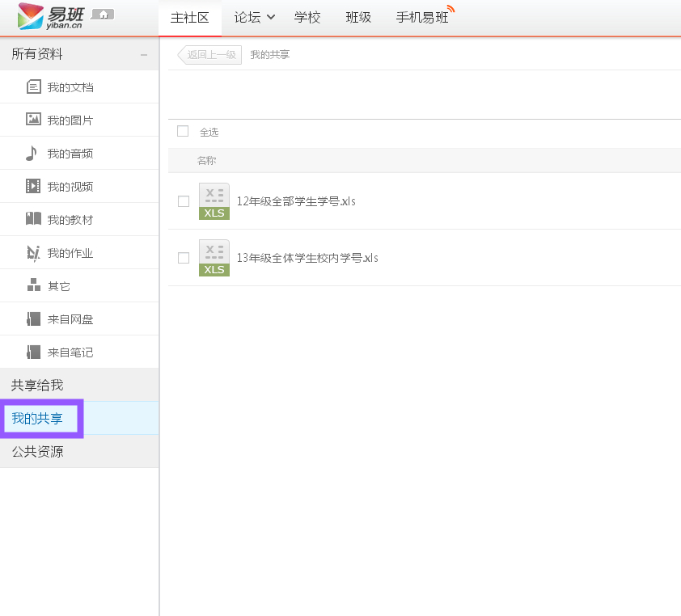
Task: Select 公共资源 in the sidebar
Action: [x=37, y=452]
